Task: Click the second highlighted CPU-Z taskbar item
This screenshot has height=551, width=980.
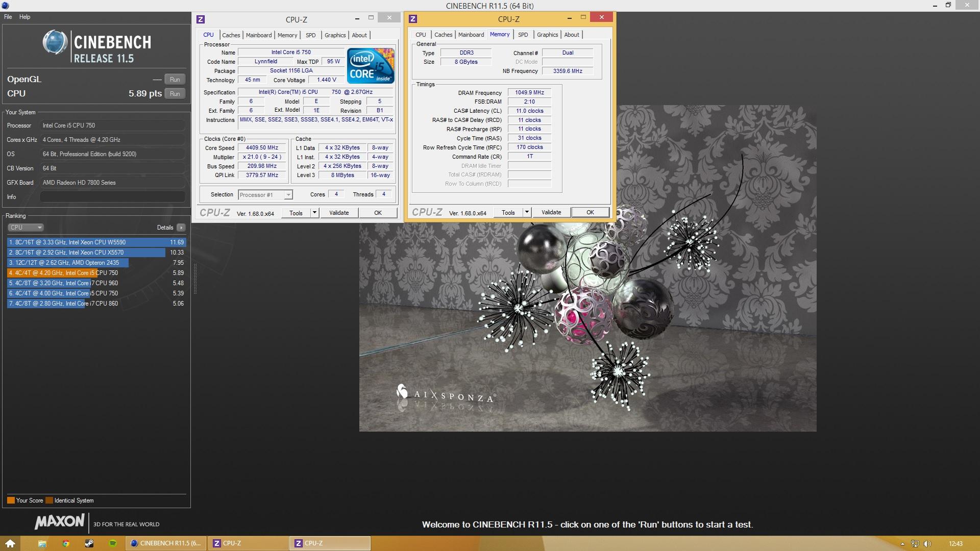Action: coord(330,543)
